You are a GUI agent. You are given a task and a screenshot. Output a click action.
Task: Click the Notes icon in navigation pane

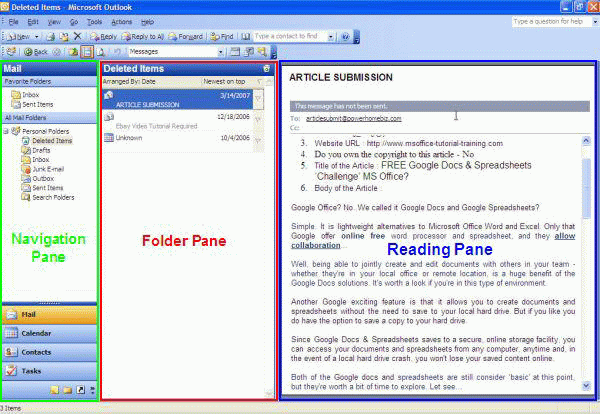[54, 390]
